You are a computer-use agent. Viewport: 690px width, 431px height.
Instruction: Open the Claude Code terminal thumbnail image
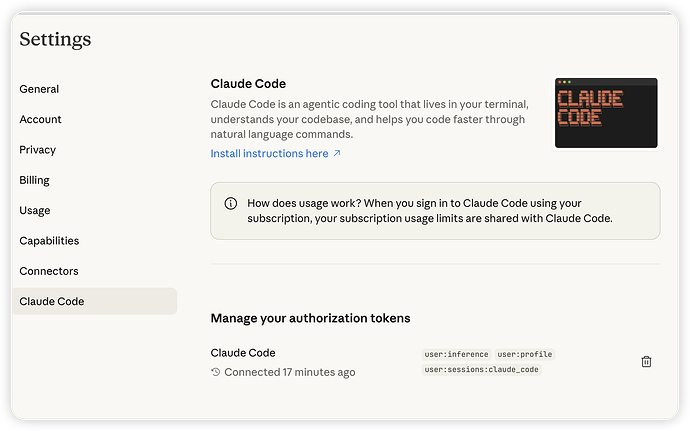[606, 113]
